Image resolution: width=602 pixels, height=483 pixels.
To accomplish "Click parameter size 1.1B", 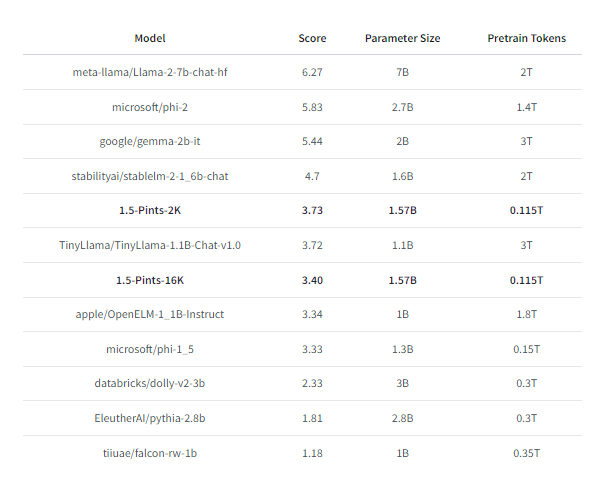I will pos(402,245).
